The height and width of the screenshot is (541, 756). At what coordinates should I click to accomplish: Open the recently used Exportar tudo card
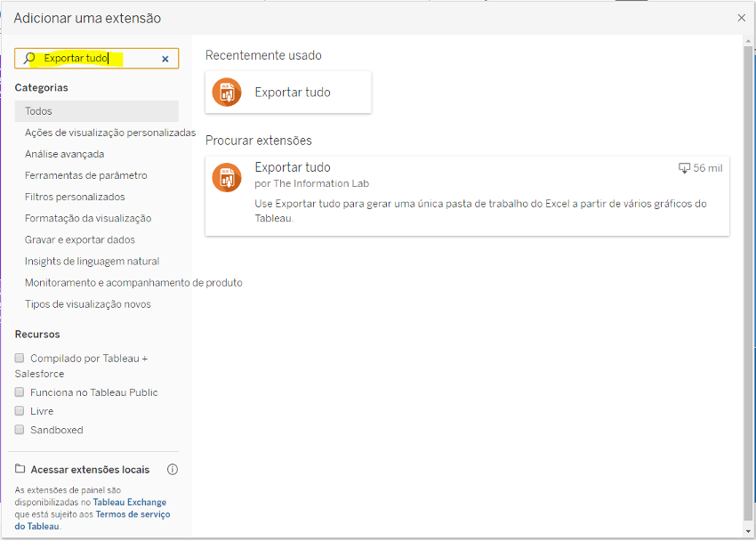(288, 93)
